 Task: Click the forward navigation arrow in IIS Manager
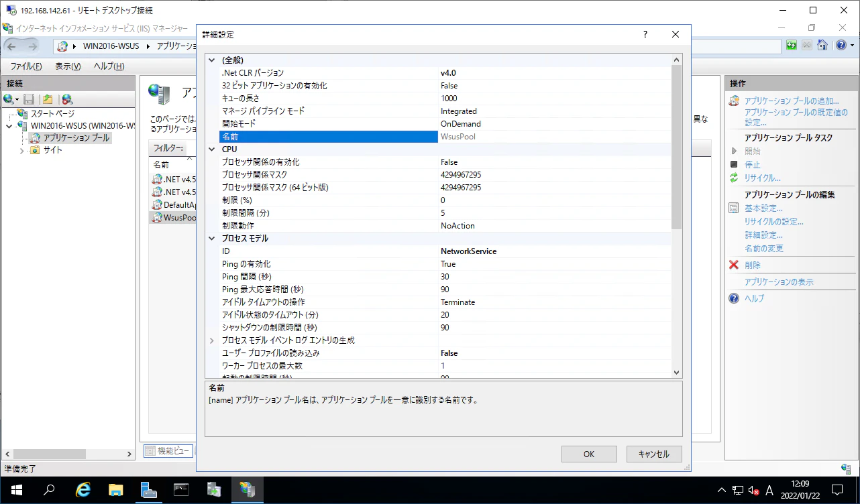[32, 46]
